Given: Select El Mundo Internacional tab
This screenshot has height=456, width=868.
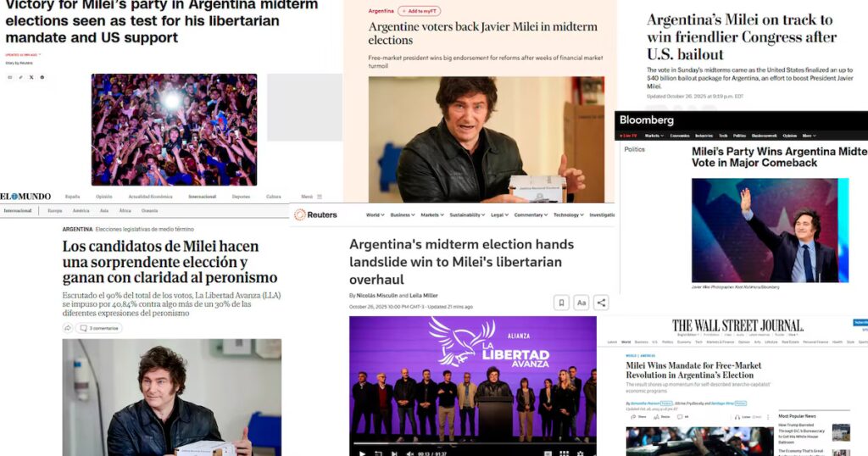Looking at the screenshot, I should pos(202,197).
